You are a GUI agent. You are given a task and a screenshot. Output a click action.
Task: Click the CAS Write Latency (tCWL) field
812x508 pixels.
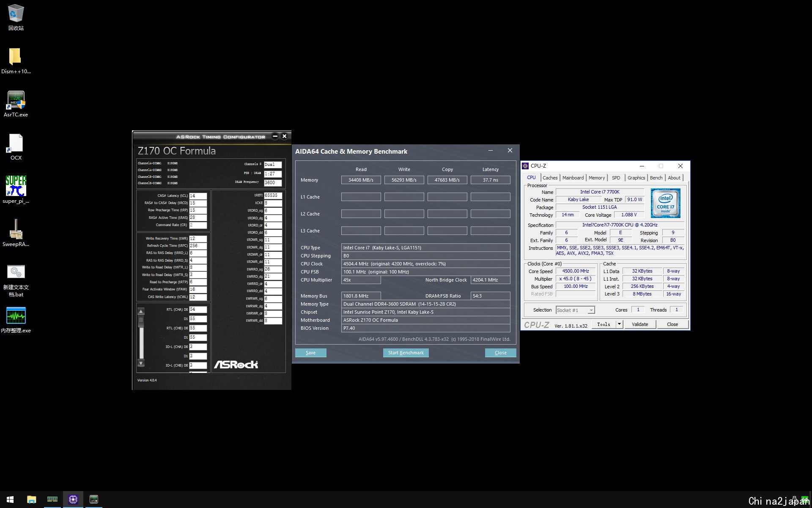pos(198,297)
